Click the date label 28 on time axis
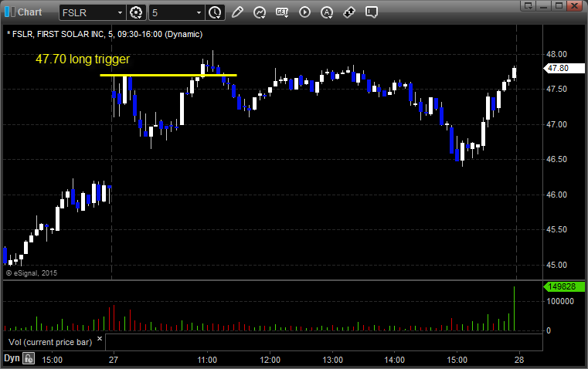This screenshot has height=369, width=588. tap(519, 360)
